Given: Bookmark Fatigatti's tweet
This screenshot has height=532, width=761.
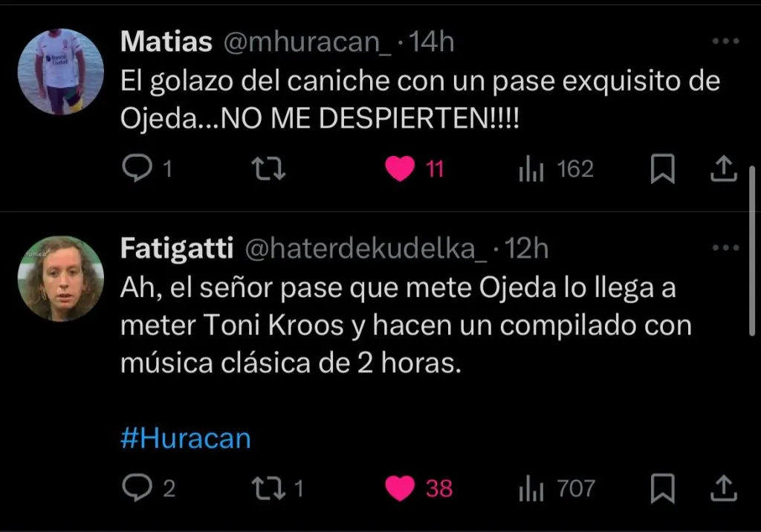Looking at the screenshot, I should [x=662, y=488].
